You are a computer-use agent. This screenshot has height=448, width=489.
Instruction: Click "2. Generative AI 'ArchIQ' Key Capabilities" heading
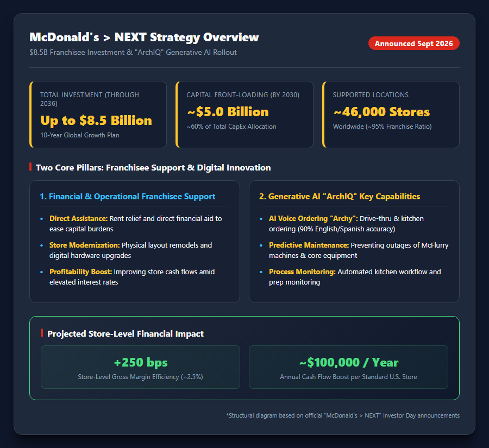pos(340,197)
